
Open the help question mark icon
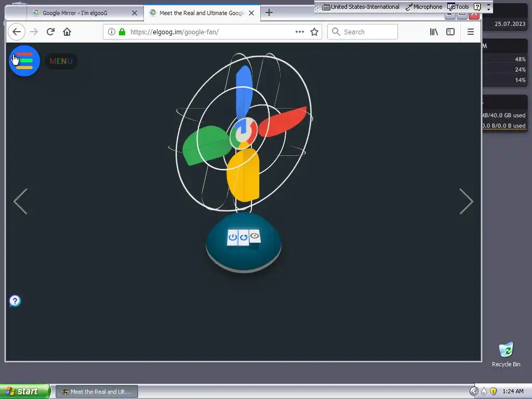click(15, 301)
